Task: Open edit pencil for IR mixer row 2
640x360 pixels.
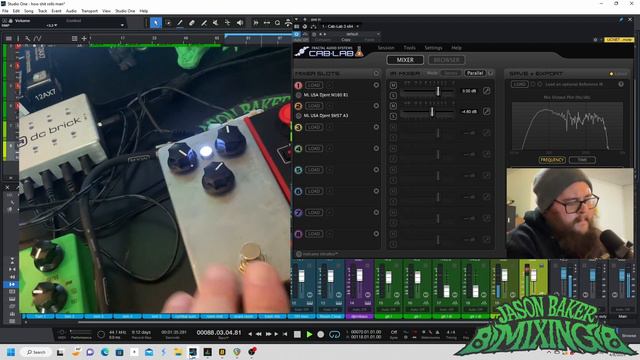Action: (487, 111)
